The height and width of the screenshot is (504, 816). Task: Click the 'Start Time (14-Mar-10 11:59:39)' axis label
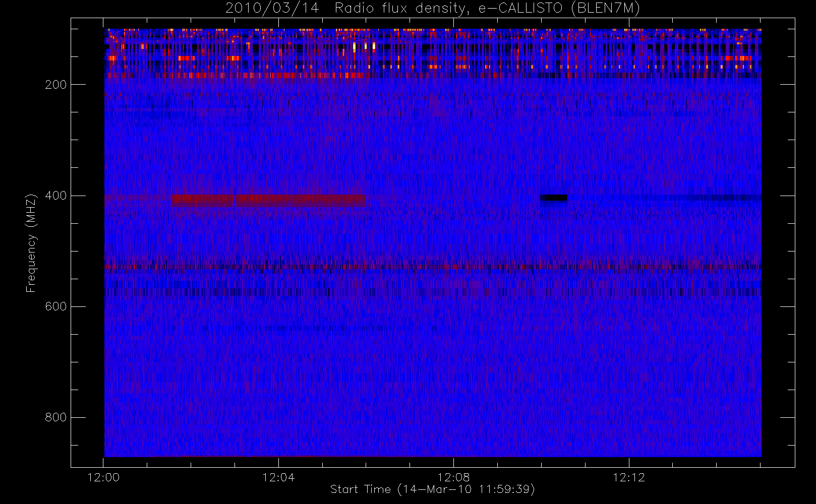point(432,489)
